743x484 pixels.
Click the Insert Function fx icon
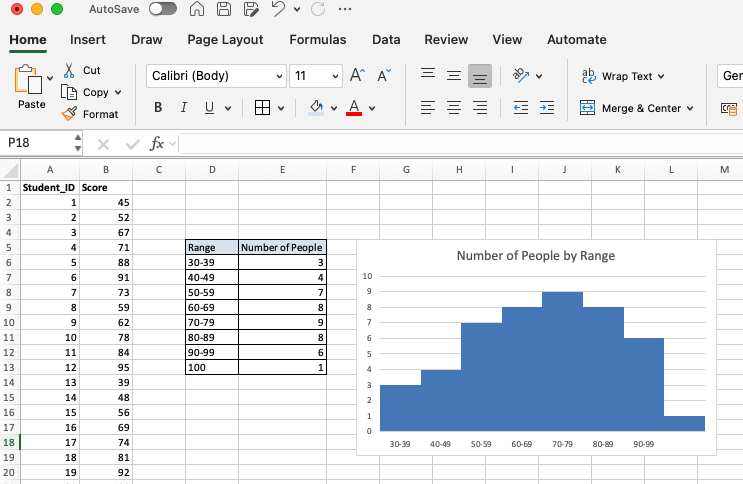tap(157, 143)
